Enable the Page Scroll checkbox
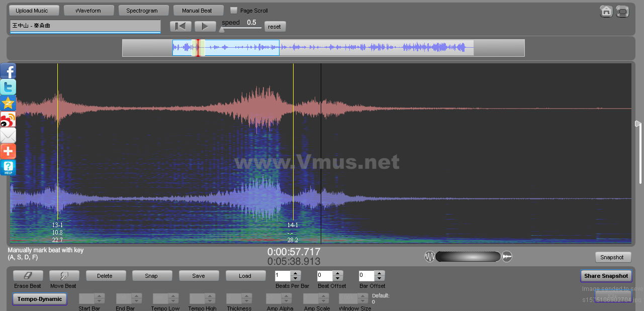 [x=234, y=11]
